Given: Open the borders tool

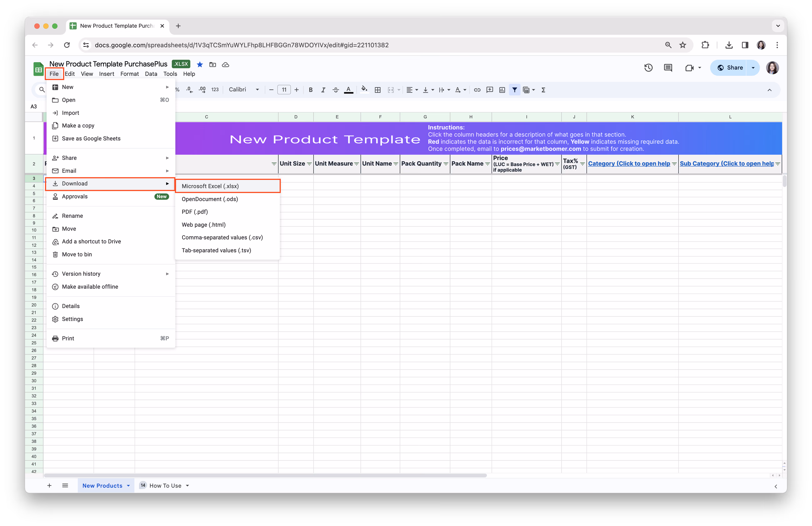Looking at the screenshot, I should click(378, 90).
